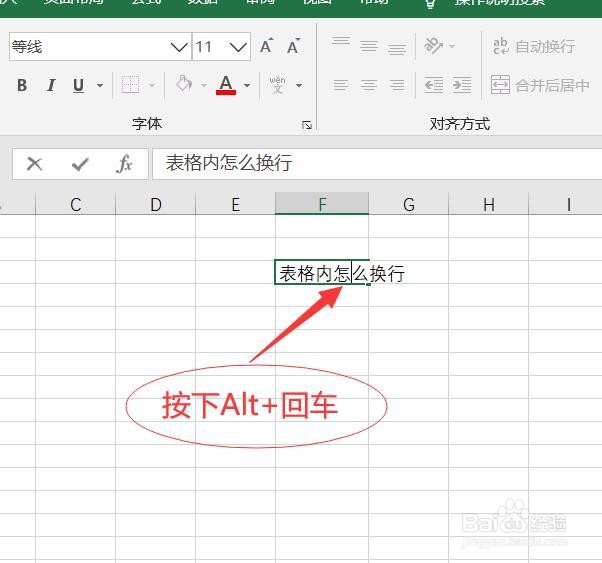Open font settings dialog launcher
Image resolution: width=602 pixels, height=563 pixels.
tap(307, 125)
